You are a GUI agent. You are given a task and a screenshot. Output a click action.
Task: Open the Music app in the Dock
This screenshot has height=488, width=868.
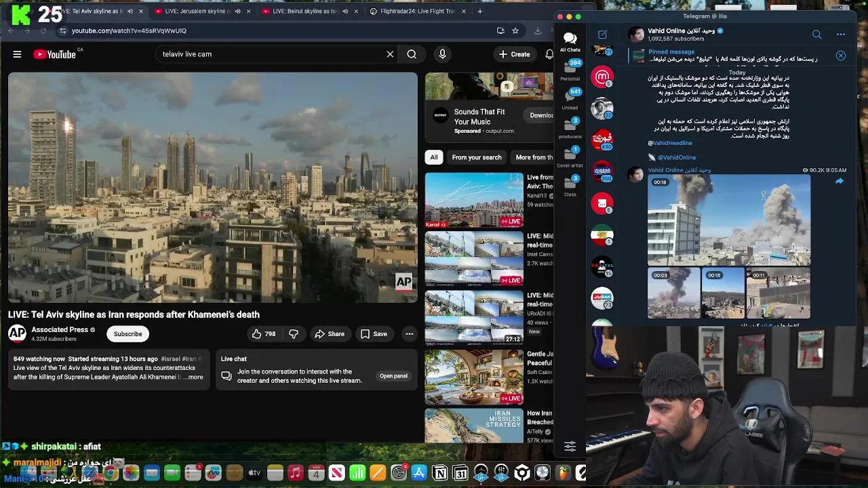(295, 473)
